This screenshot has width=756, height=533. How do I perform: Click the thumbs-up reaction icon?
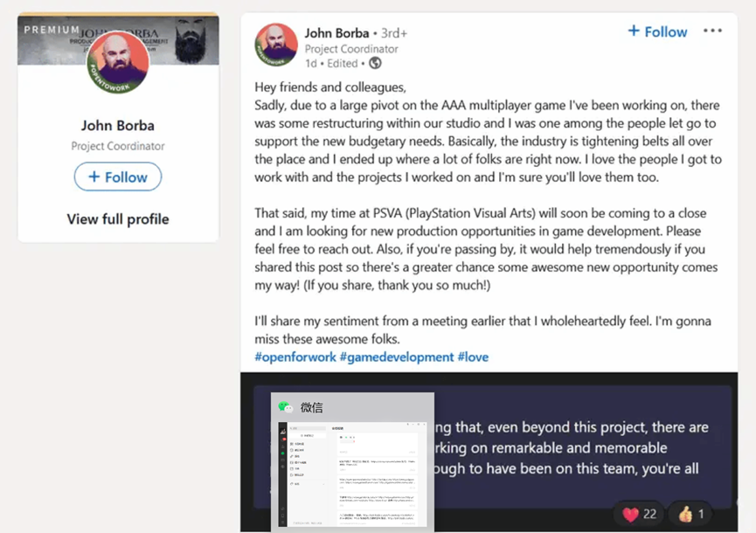(685, 514)
